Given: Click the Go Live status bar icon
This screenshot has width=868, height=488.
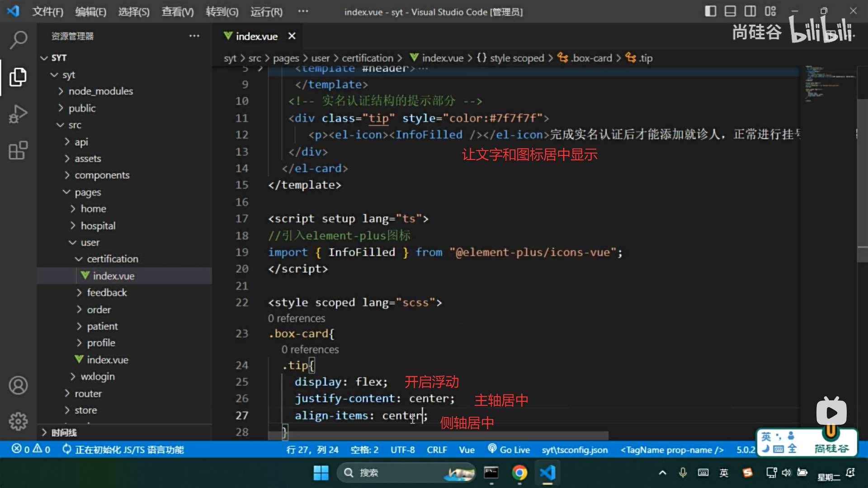Looking at the screenshot, I should click(509, 450).
